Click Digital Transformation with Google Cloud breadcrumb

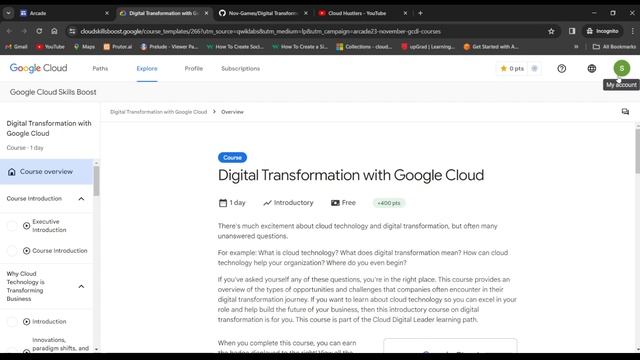coord(158,112)
